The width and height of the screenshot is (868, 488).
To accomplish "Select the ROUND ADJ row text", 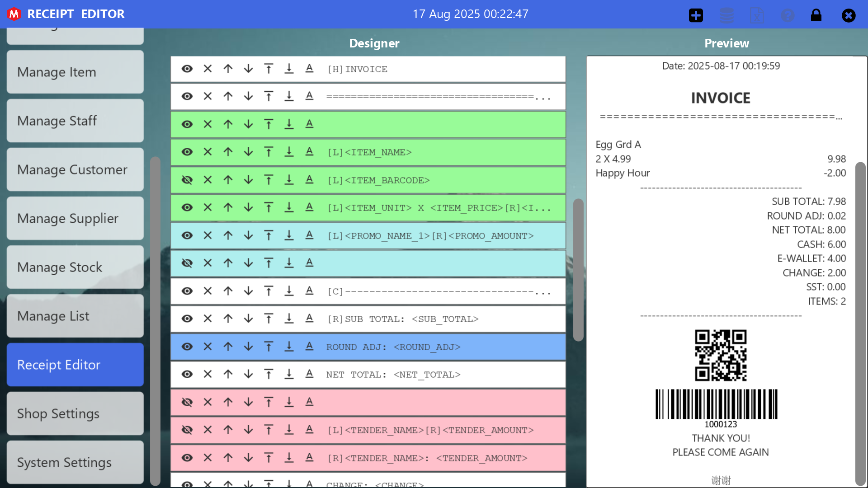I will coord(393,347).
